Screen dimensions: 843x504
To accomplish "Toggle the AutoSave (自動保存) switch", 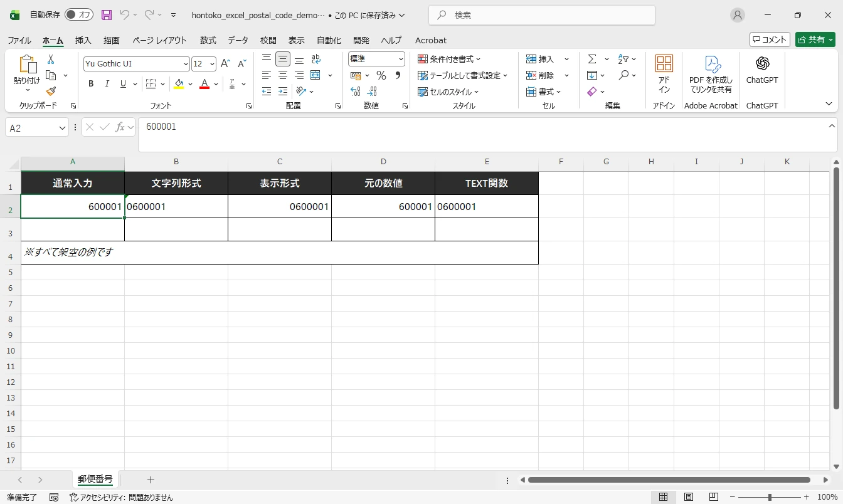I will coord(79,14).
